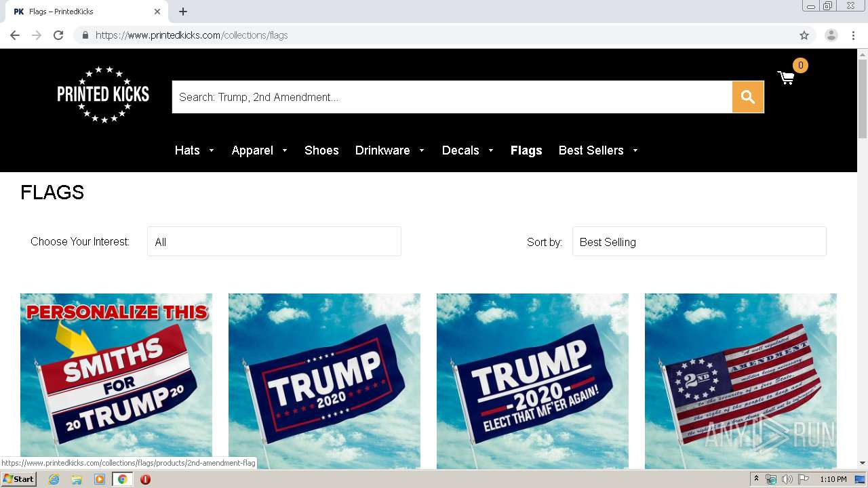Screen dimensions: 868x488
Task: Reload the page with refresh icon
Action: (58, 35)
